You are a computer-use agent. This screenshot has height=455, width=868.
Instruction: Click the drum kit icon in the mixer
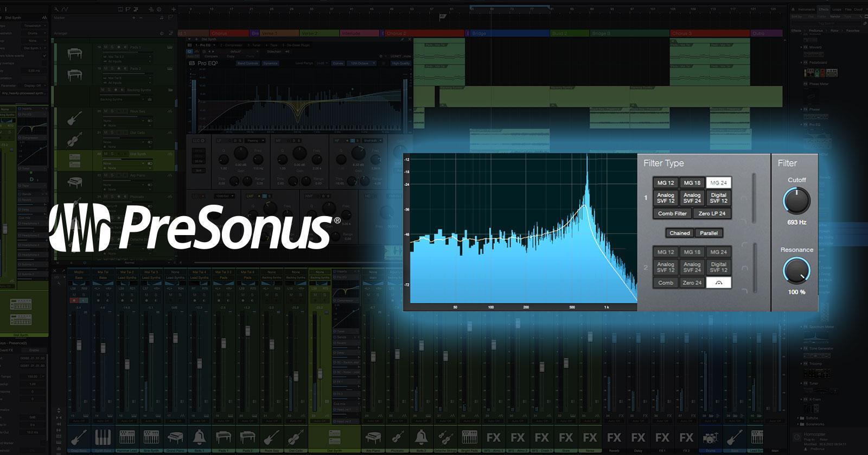[x=710, y=437]
